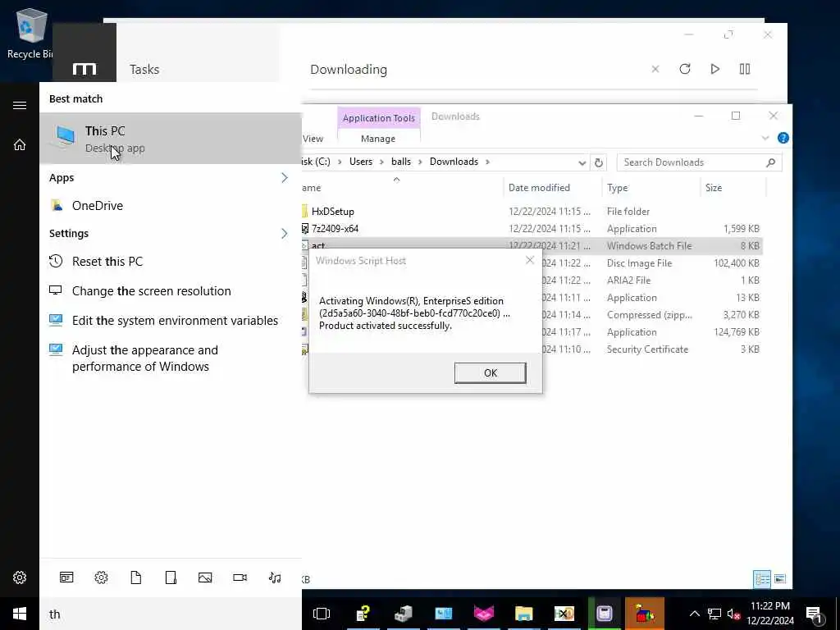
Task: Expand chevron after Users in breadcrumb
Action: (381, 162)
